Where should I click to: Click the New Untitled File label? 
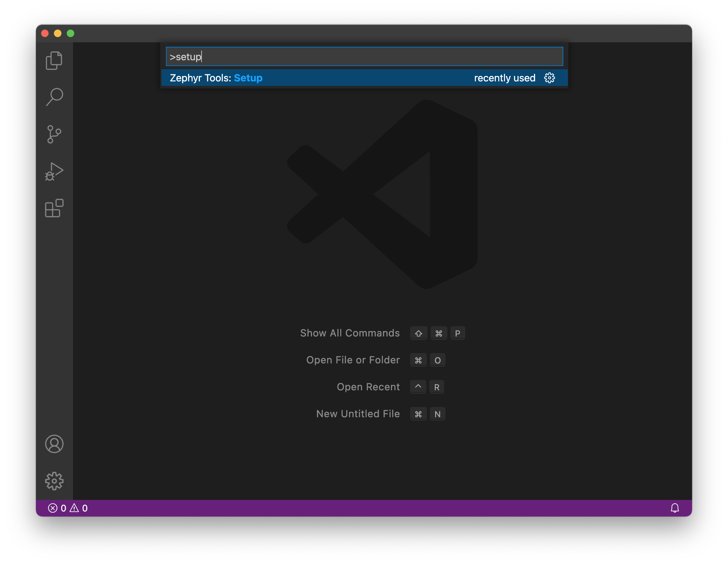pyautogui.click(x=358, y=414)
